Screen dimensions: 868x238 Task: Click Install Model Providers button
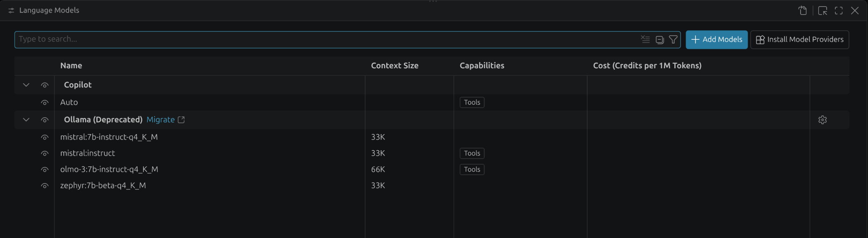800,39
